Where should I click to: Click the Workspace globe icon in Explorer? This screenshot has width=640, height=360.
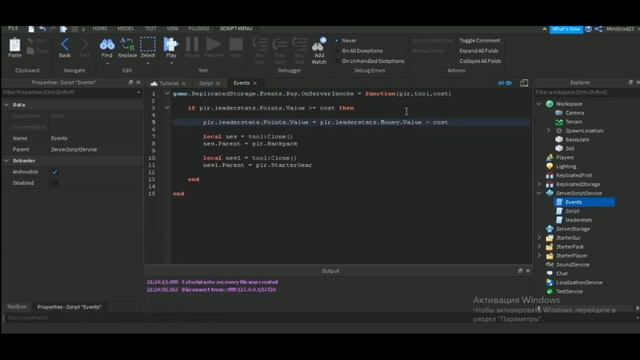pyautogui.click(x=550, y=104)
